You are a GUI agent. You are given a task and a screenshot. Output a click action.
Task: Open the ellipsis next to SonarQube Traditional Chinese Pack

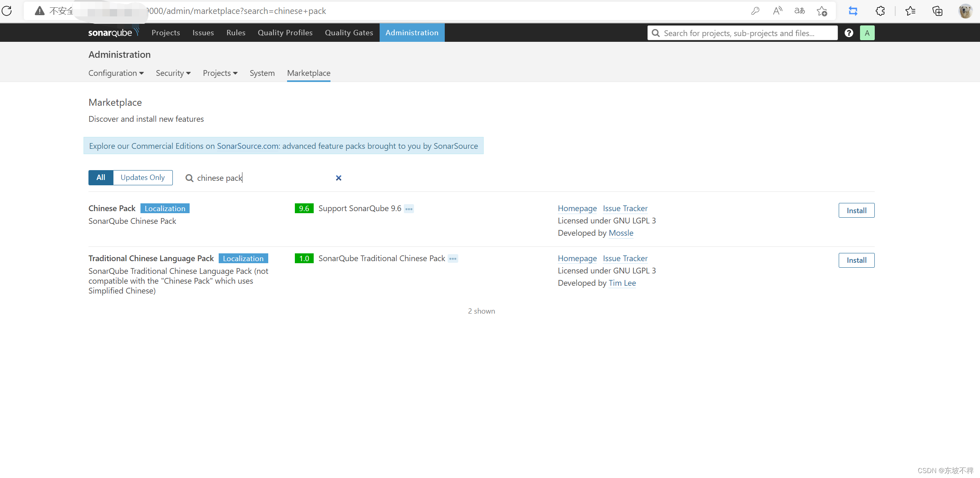(453, 259)
